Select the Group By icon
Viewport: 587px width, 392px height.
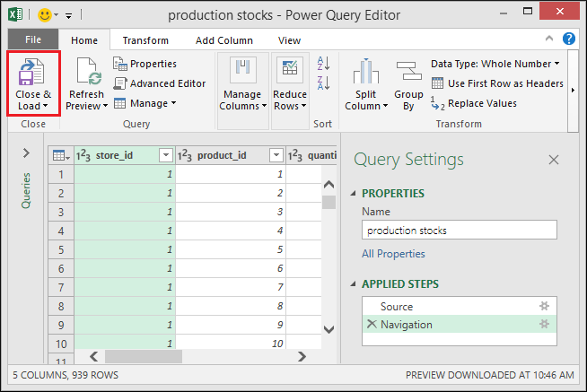click(408, 71)
